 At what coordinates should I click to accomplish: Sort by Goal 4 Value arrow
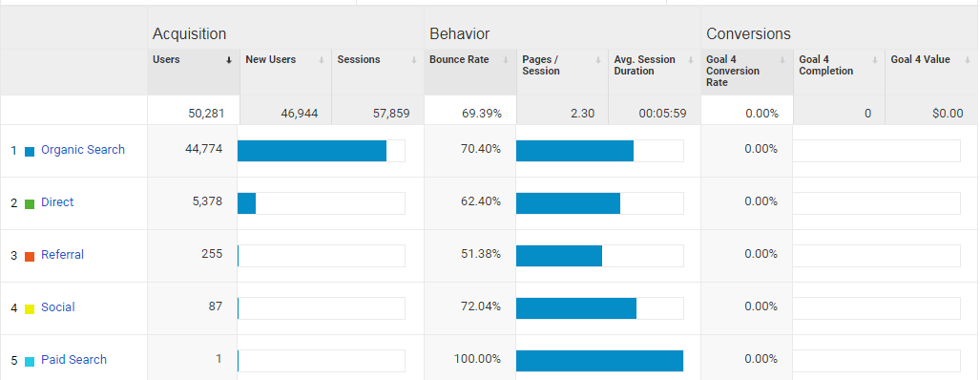point(967,60)
